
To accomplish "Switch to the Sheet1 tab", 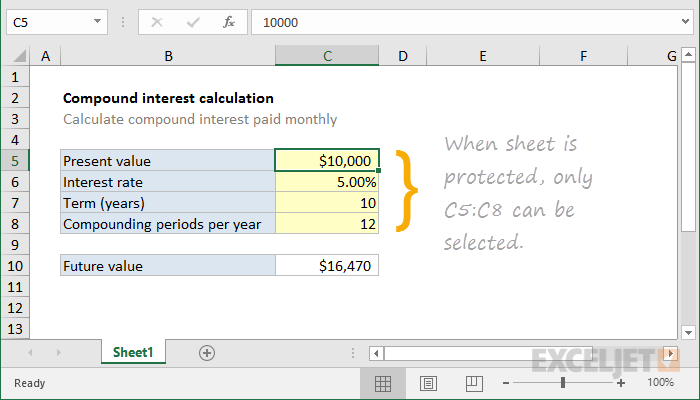I will [x=133, y=352].
